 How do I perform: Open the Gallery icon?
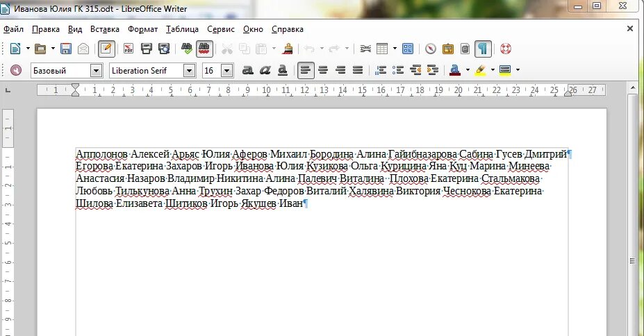pyautogui.click(x=448, y=49)
